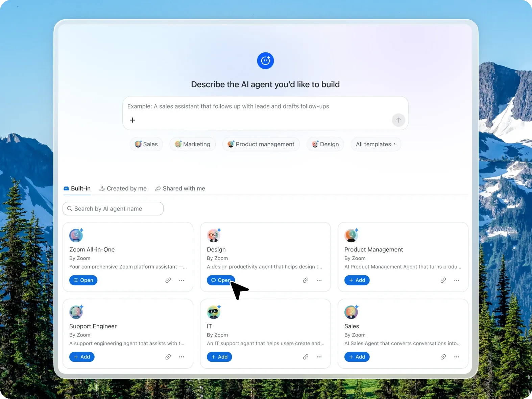Choose the Design template chip
The width and height of the screenshot is (532, 399).
pos(325,144)
